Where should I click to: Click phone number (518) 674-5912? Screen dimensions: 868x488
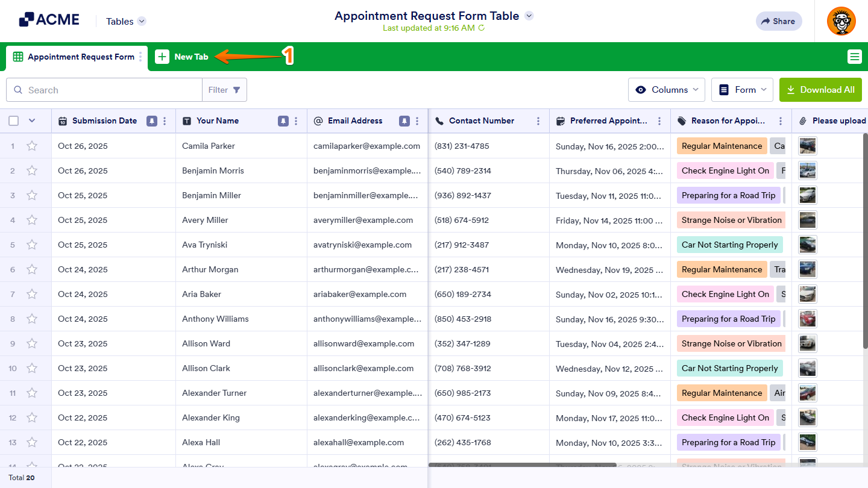tap(462, 220)
